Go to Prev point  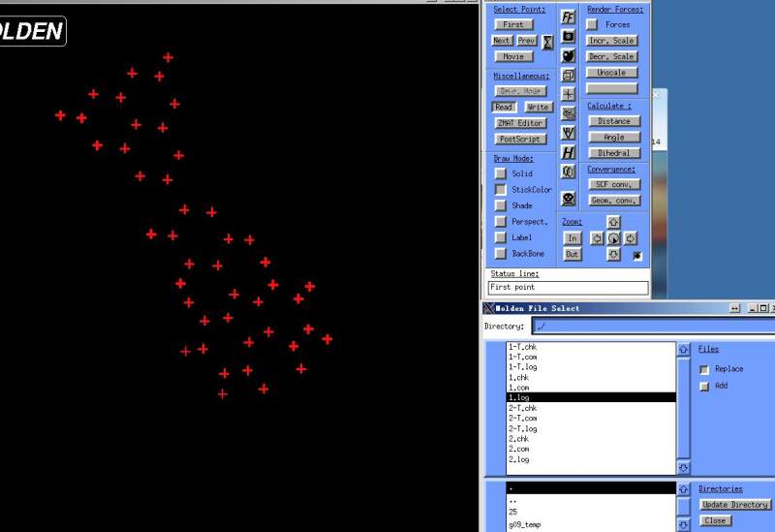tap(527, 41)
